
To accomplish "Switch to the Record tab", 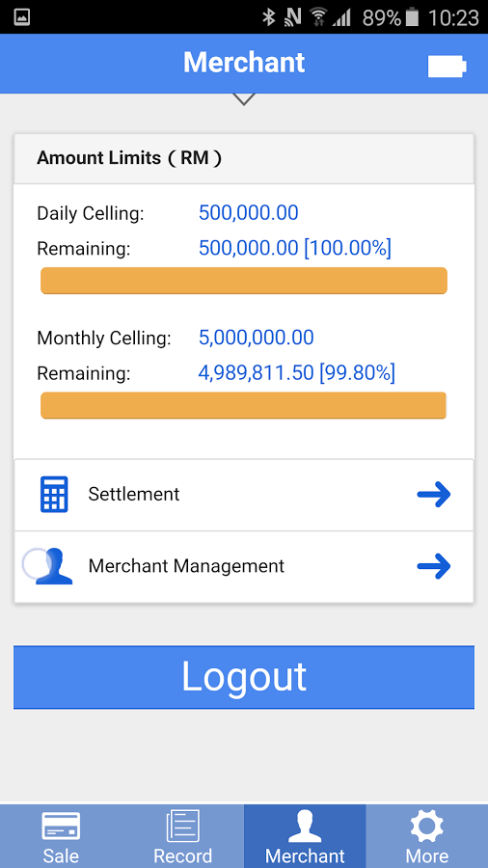I will click(x=182, y=836).
